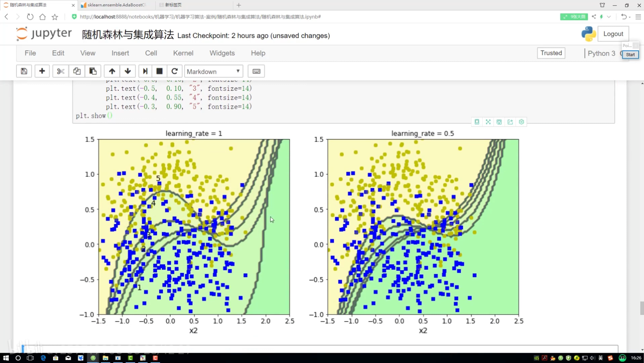Open the cell type Markdown dropdown

[213, 71]
